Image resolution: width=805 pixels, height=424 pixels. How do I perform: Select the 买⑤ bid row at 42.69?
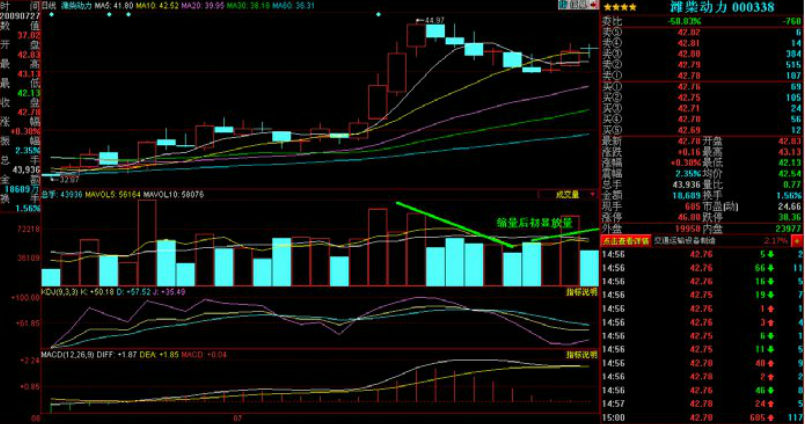tap(702, 130)
